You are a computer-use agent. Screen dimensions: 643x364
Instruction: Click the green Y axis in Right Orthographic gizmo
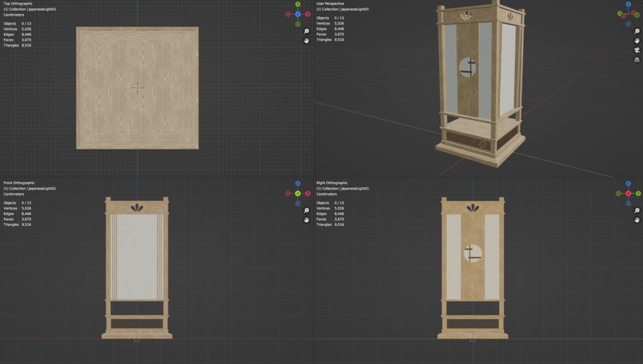pos(638,193)
